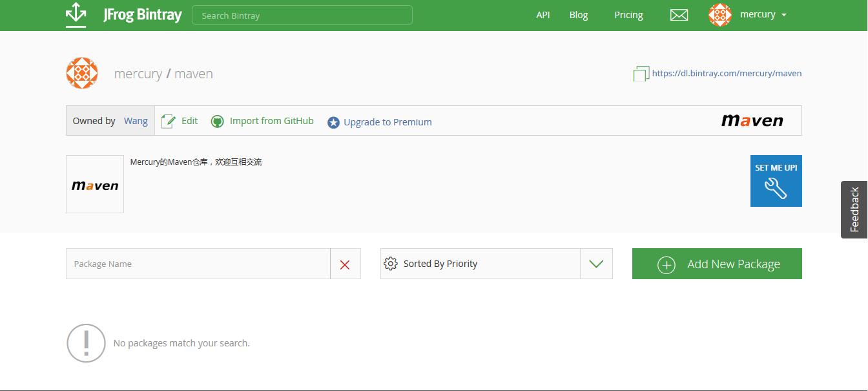
Task: Click the Add New Package button
Action: click(717, 264)
